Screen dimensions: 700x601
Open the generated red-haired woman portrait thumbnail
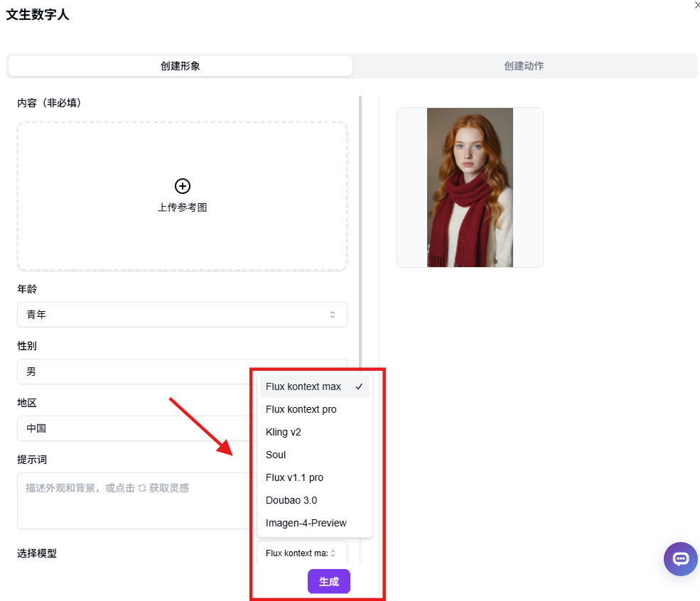(470, 188)
